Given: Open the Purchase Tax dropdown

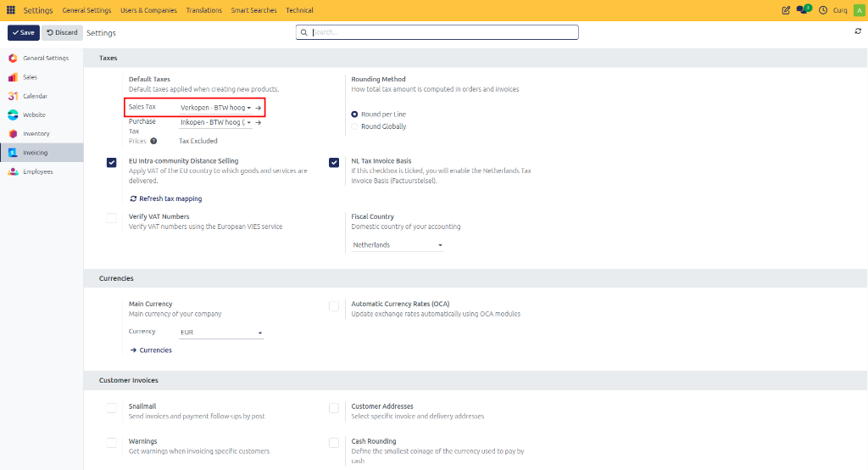Looking at the screenshot, I should [215, 122].
